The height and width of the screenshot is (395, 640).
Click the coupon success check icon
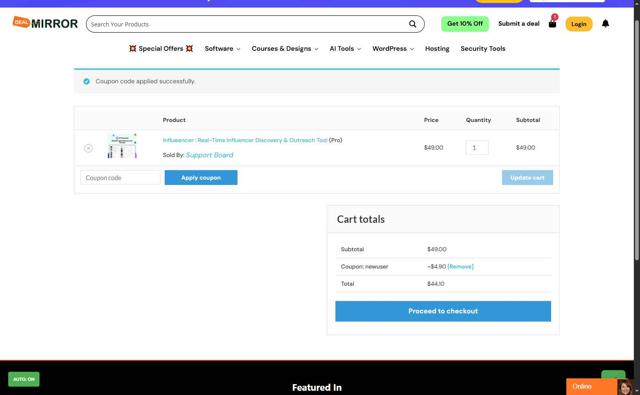pos(87,81)
